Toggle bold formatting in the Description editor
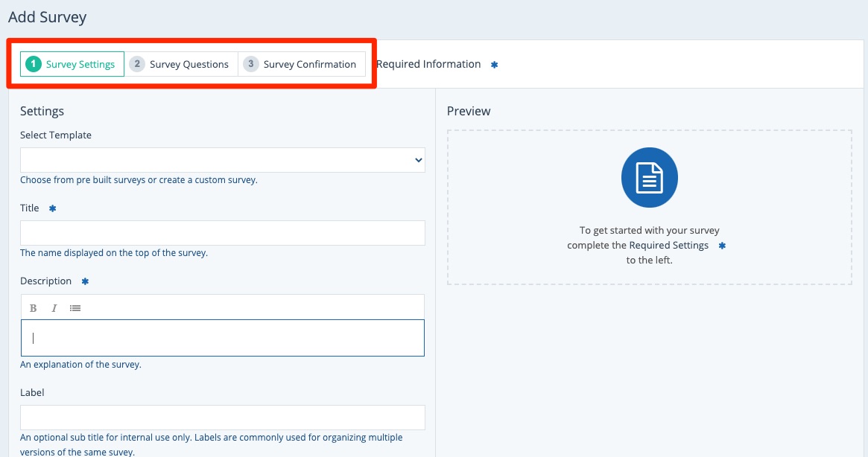 pyautogui.click(x=34, y=308)
